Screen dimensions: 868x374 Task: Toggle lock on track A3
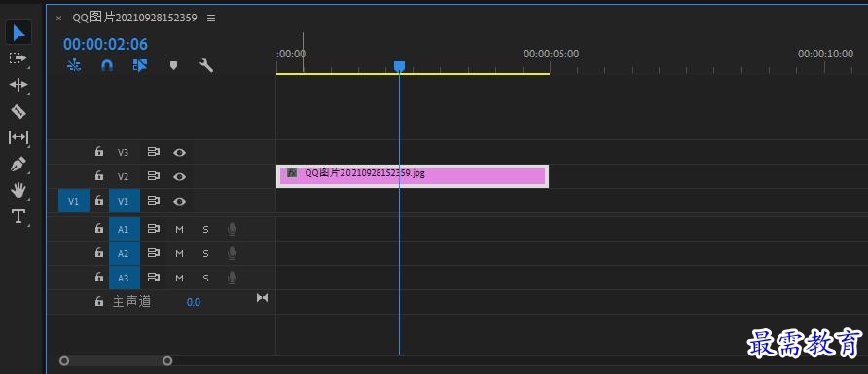tap(99, 277)
